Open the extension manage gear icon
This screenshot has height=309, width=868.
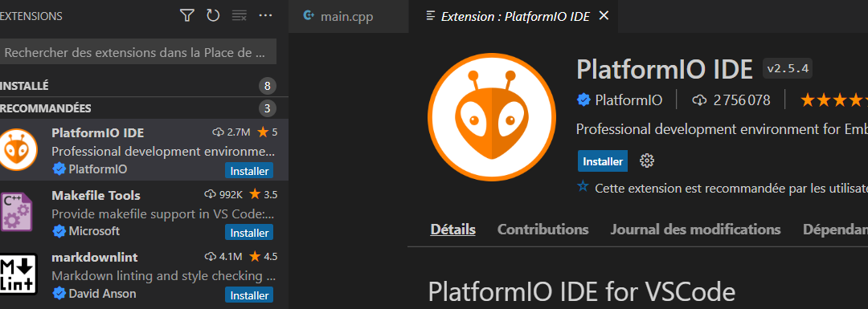coord(646,161)
